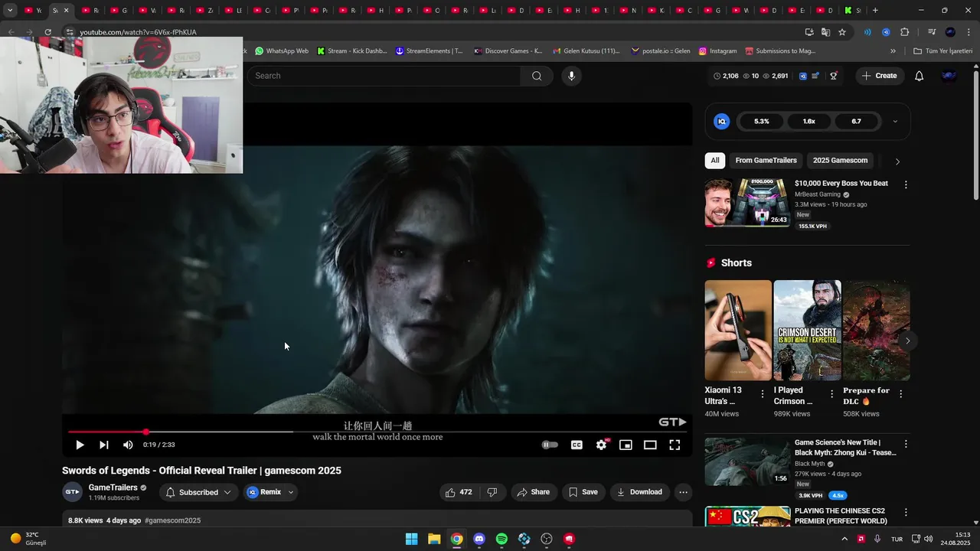Open options for the $10,000 Every Boss video
Viewport: 980px width, 551px height.
(x=906, y=185)
